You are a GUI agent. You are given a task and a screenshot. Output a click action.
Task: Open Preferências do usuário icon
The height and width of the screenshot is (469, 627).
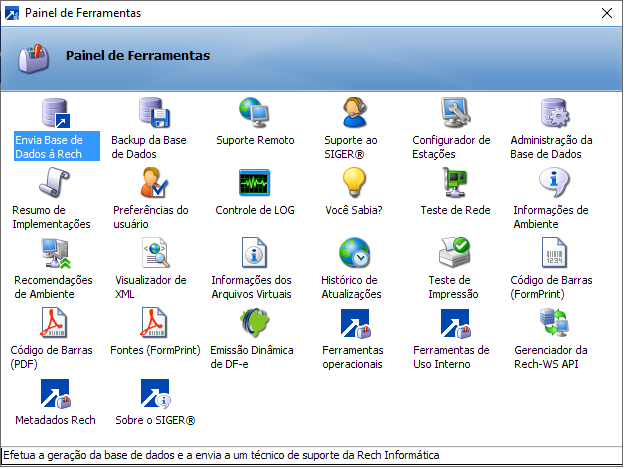154,183
